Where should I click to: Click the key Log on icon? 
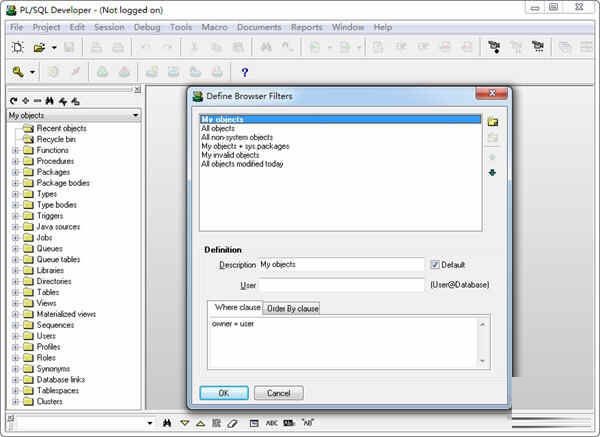[18, 72]
